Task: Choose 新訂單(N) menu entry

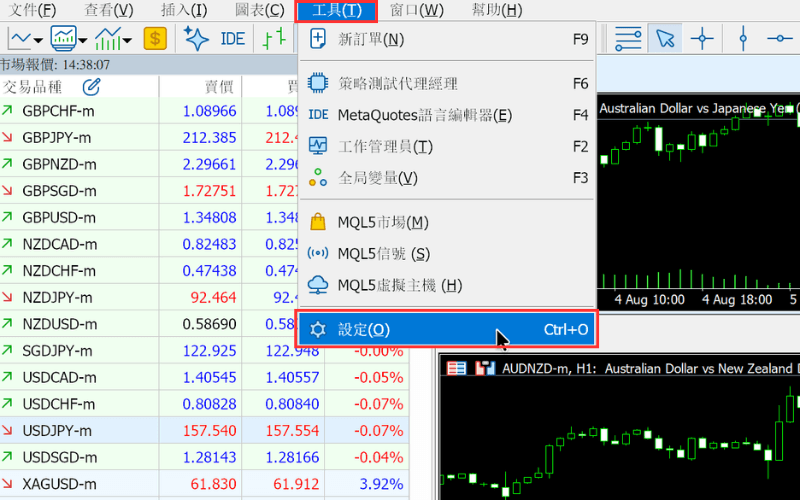Action: (446, 39)
